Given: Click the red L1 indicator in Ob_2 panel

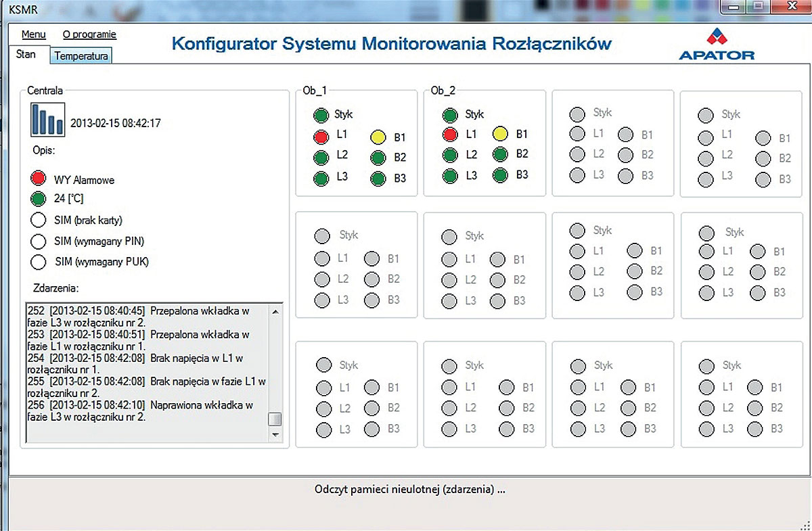Looking at the screenshot, I should coord(449,134).
